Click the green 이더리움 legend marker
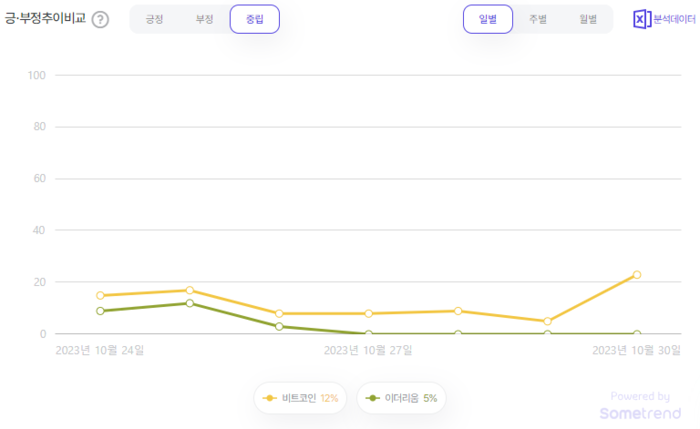The image size is (700, 429). pyautogui.click(x=373, y=398)
